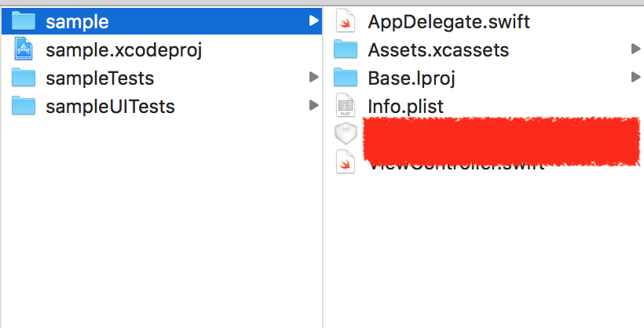The image size is (644, 328).
Task: Click the column divider between file panes
Action: pos(323,235)
